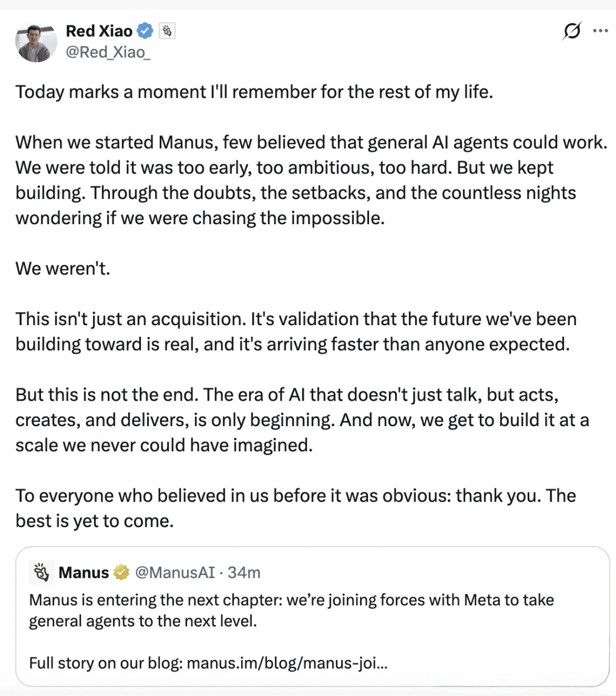Open the three-dot more options menu
This screenshot has height=696, width=616.
(600, 31)
